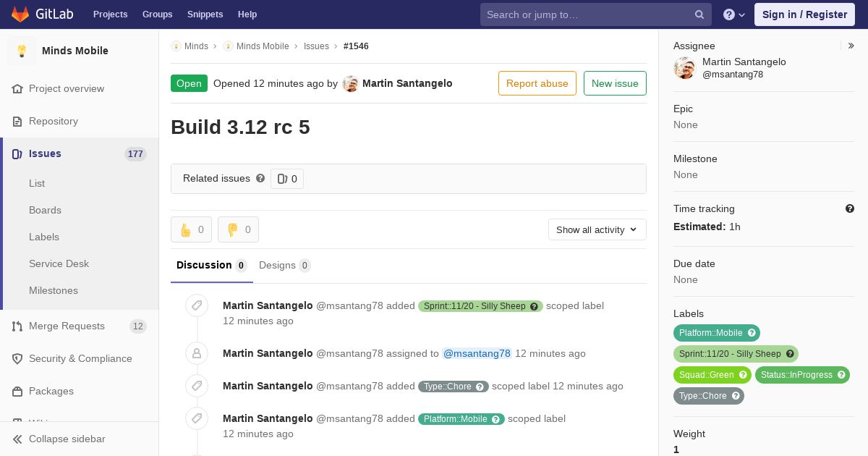The height and width of the screenshot is (456, 868).
Task: Click help icon on Sprint::11/20 sidebar label
Action: pos(790,354)
